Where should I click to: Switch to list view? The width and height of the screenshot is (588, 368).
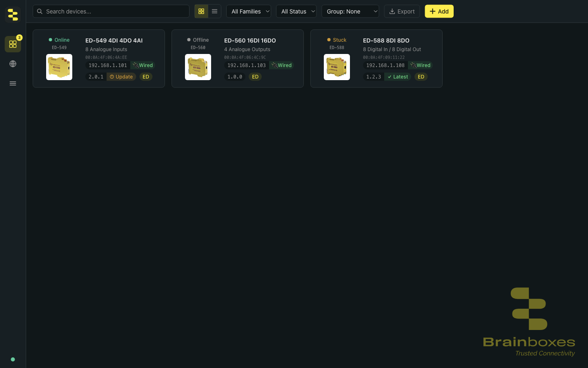[214, 11]
